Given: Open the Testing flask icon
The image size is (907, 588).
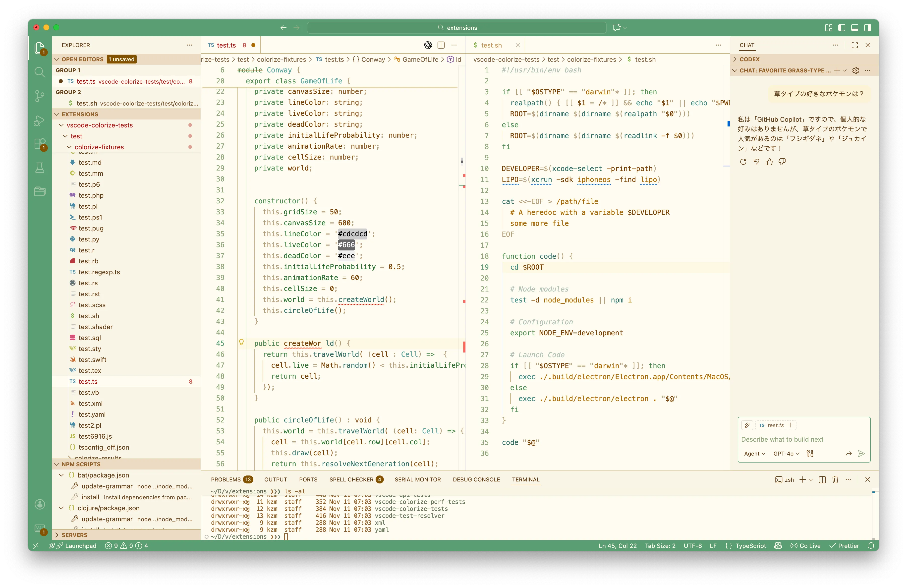Looking at the screenshot, I should click(40, 168).
